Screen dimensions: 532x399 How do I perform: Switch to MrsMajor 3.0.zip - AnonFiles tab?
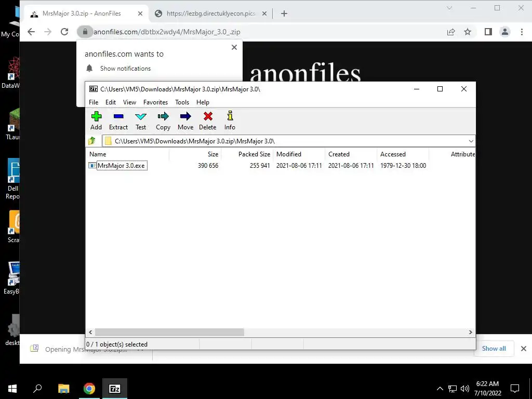click(82, 14)
